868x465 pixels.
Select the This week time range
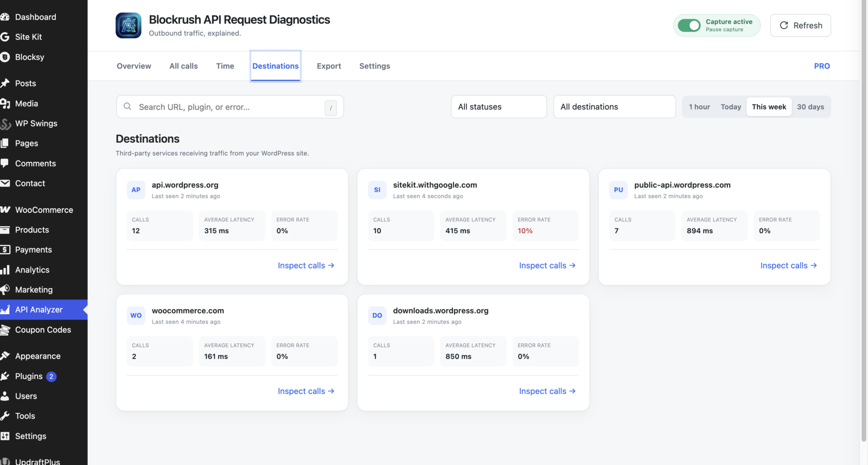coord(769,107)
